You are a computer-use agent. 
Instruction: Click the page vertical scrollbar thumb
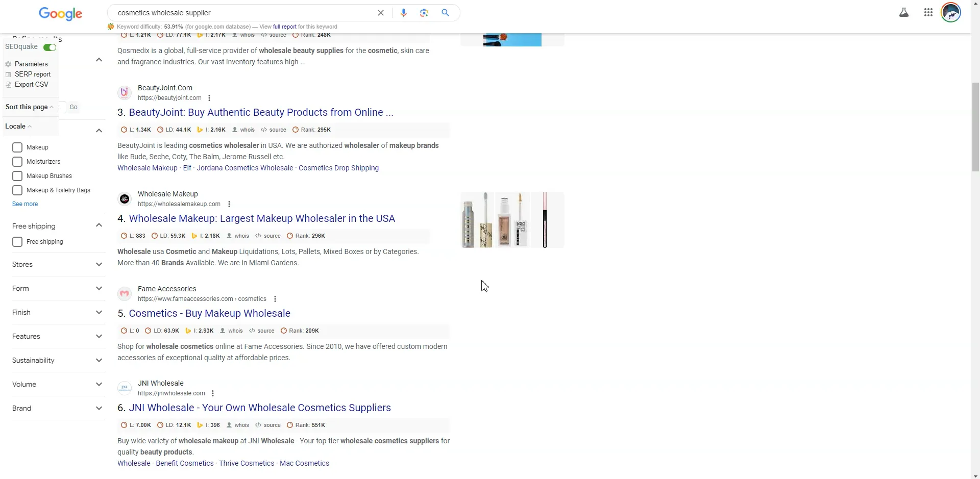coord(975,127)
